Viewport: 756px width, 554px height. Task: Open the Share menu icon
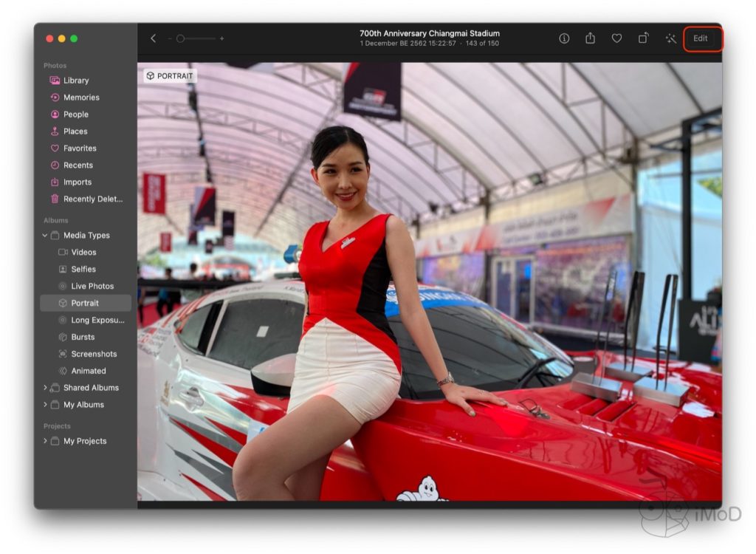click(591, 38)
